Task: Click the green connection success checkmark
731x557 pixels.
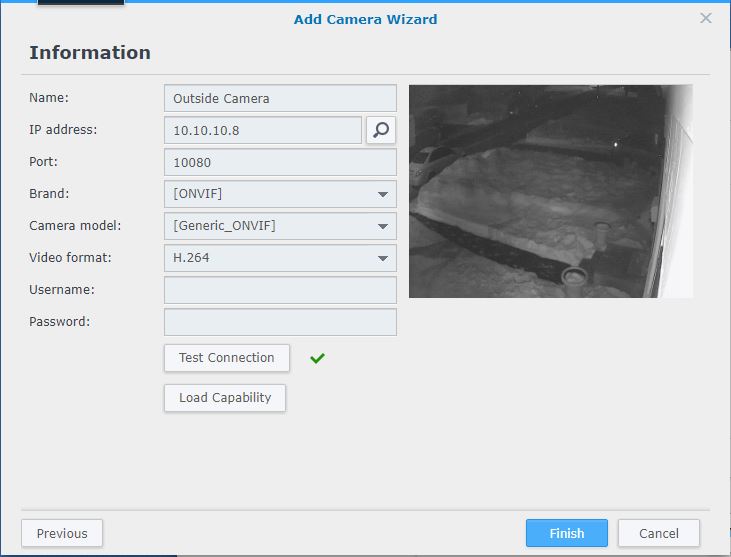Action: [x=317, y=358]
